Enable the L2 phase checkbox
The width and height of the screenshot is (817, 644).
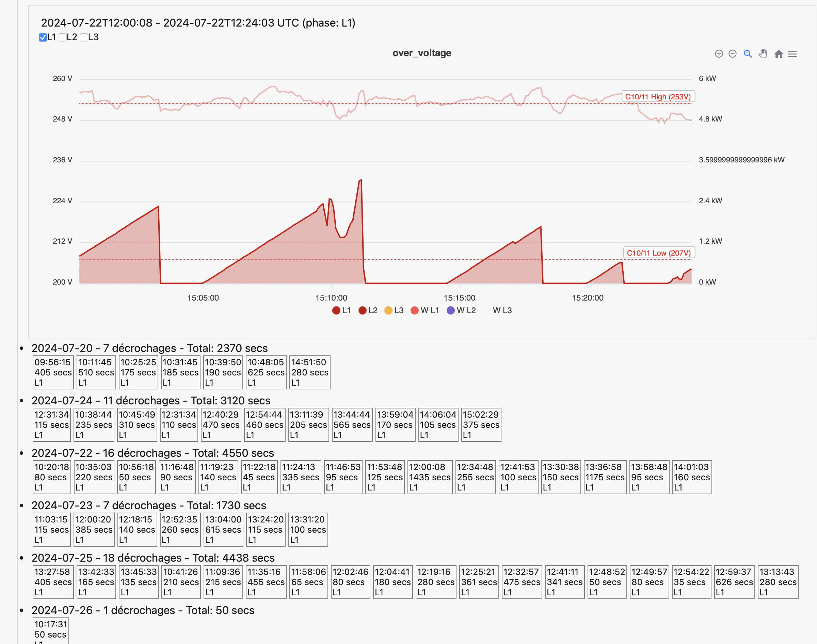(63, 37)
